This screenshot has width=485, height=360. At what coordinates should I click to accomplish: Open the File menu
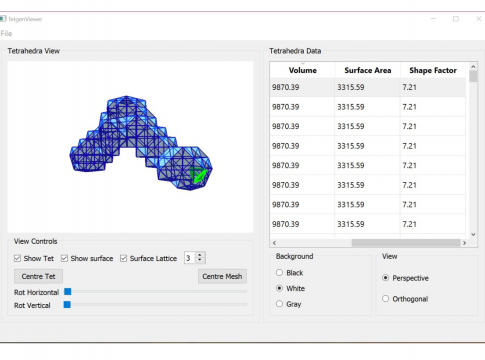coord(6,33)
